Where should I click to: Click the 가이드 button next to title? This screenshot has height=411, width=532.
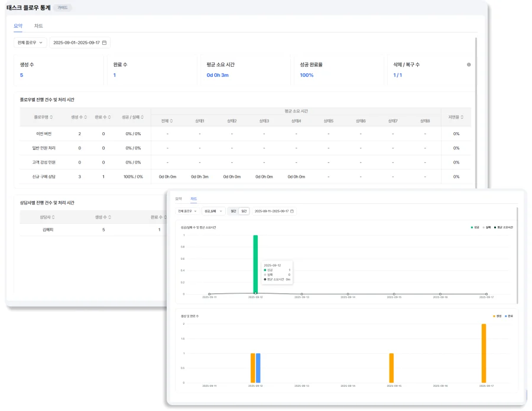(62, 8)
